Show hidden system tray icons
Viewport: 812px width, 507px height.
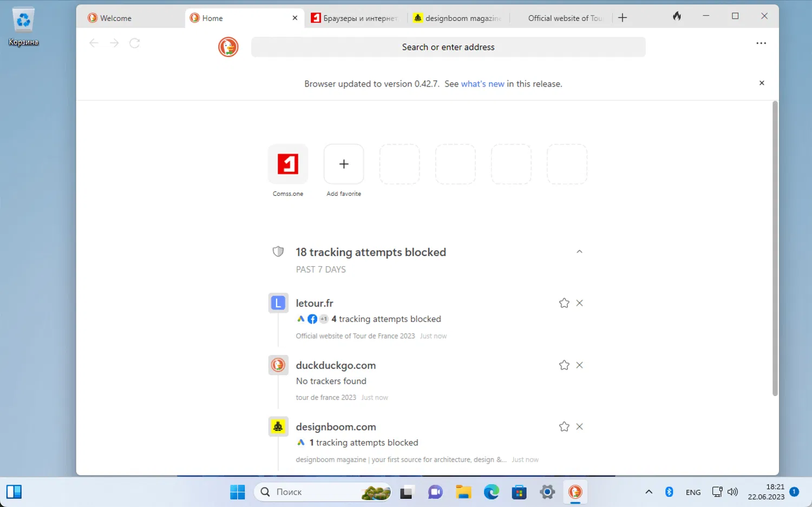pos(649,492)
